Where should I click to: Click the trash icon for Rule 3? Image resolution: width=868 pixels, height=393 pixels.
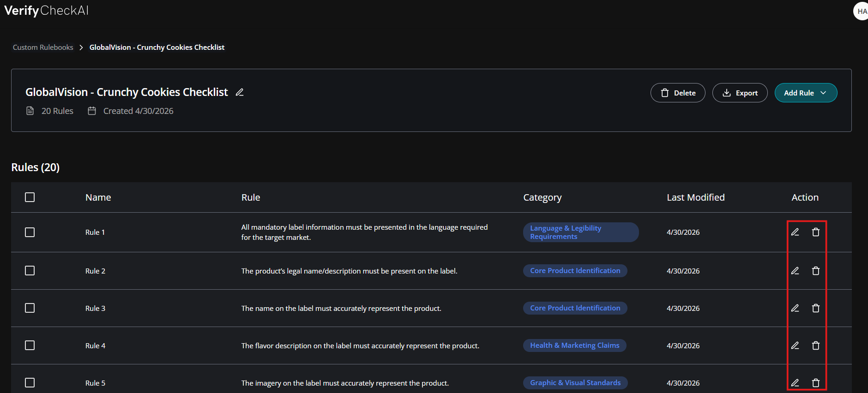pyautogui.click(x=816, y=308)
